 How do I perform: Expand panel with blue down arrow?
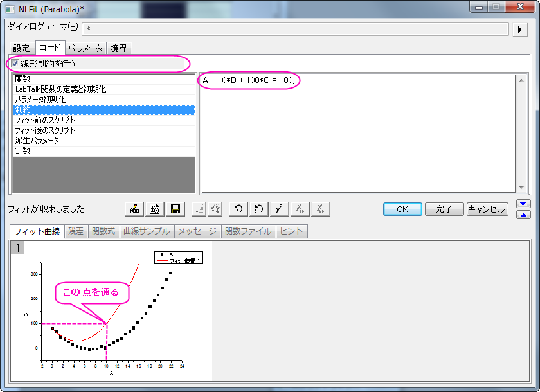(523, 204)
